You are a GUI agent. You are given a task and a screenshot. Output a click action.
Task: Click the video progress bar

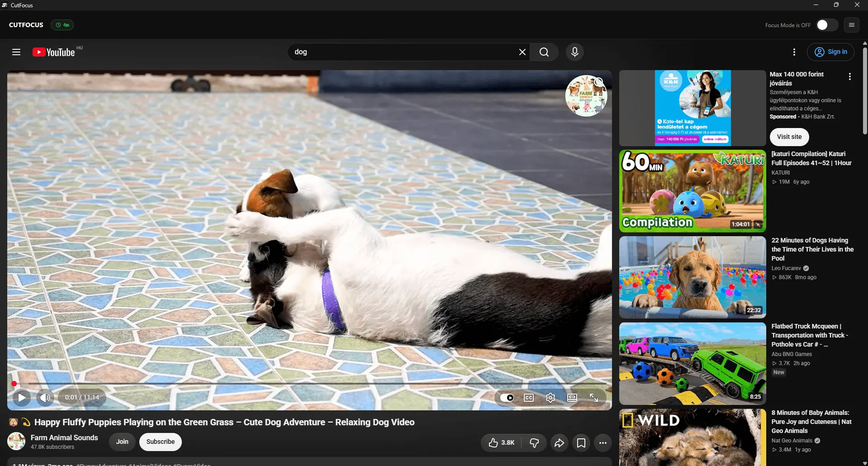(309, 384)
